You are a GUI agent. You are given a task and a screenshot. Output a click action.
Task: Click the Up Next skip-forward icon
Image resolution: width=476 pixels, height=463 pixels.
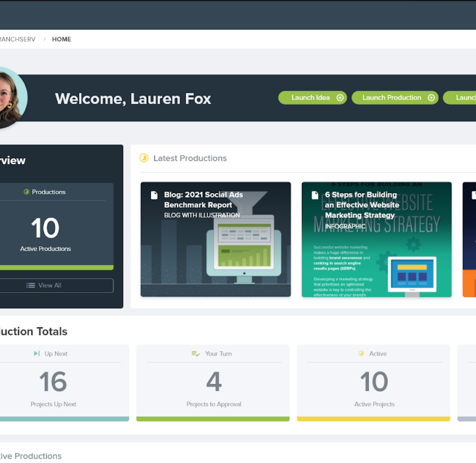coord(37,354)
